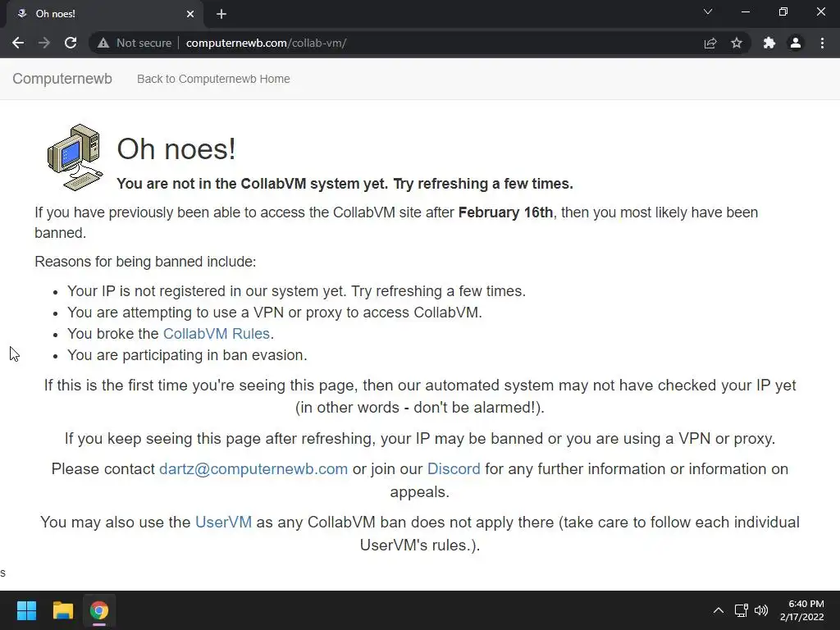Open the Chrome profile avatar menu
The image size is (840, 630).
point(796,43)
